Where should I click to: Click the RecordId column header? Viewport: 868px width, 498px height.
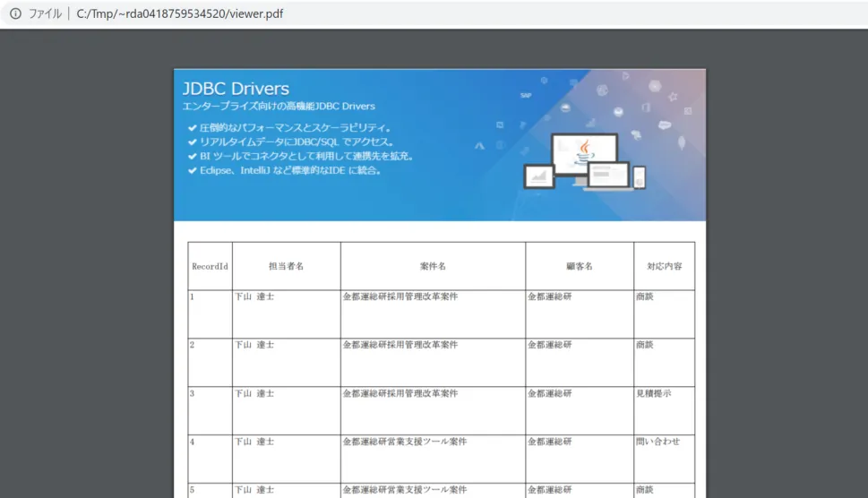point(210,267)
